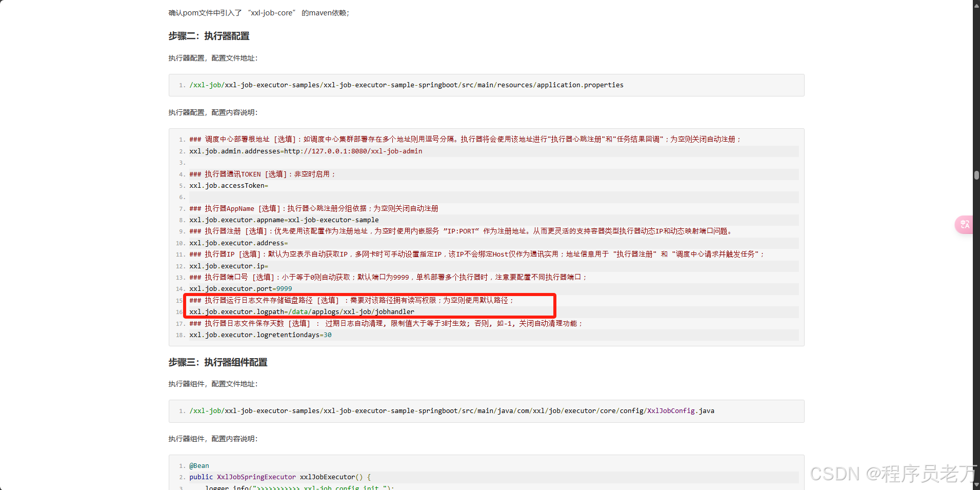
Task: Click line xxl.job.accessToken=
Action: [x=229, y=186]
